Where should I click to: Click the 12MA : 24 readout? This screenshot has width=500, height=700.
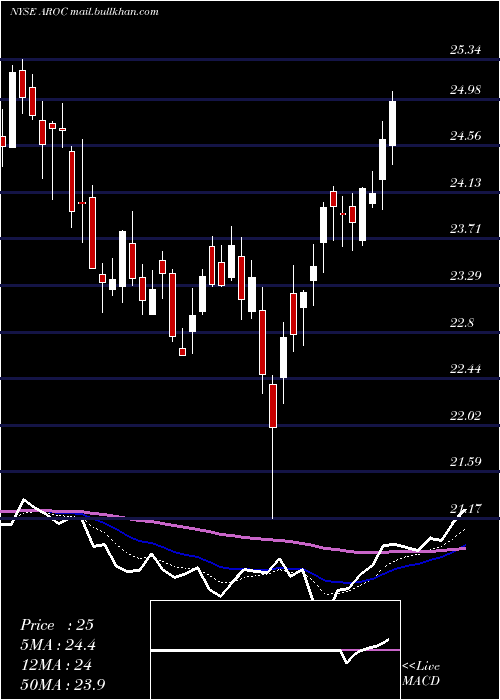(x=56, y=665)
